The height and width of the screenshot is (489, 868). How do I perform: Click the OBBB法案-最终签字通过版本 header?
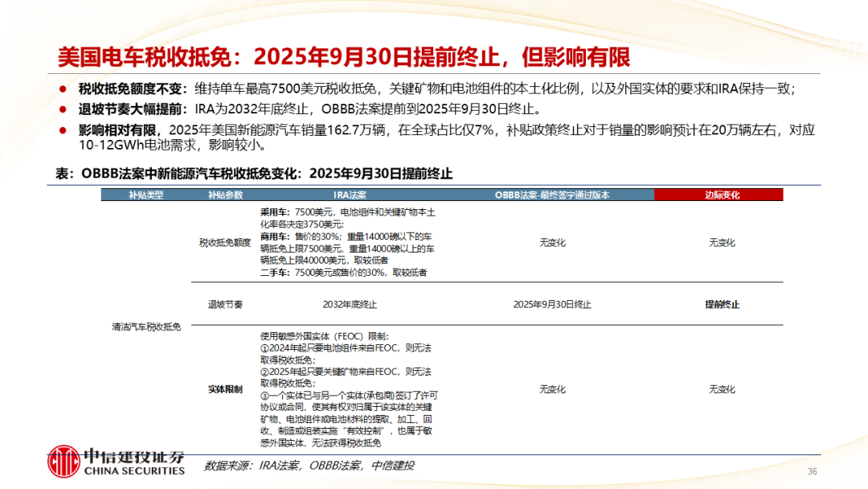tap(552, 195)
